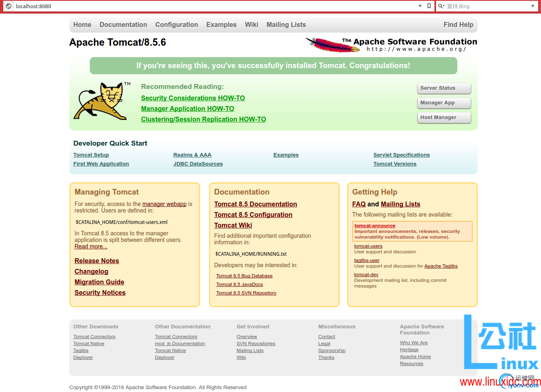This screenshot has height=392, width=541.
Task: Open Mailing Lists link in Getting Help
Action: pyautogui.click(x=401, y=204)
